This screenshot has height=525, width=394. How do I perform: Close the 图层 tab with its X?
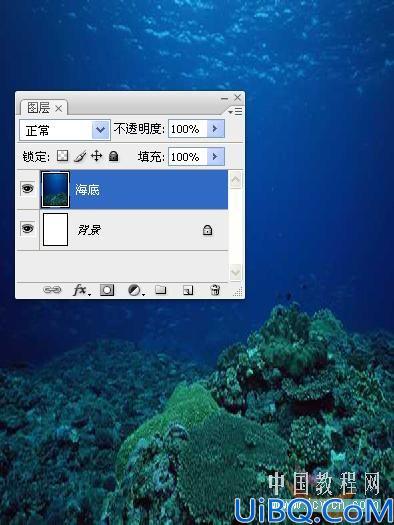tap(59, 108)
